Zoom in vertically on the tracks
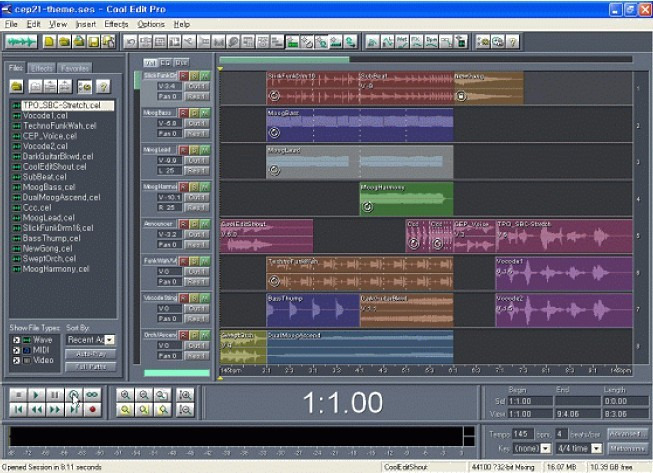653x473 pixels. point(185,395)
